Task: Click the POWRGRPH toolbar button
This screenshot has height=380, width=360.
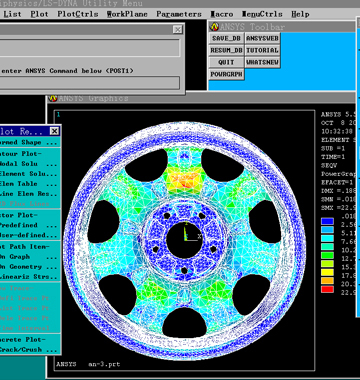Action: [x=226, y=74]
